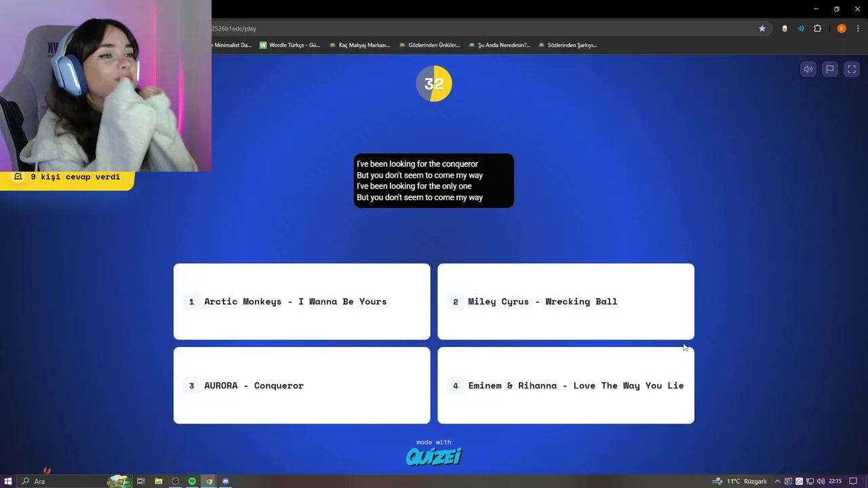Open the Şu Anda Neredesin bookmark
Viewport: 868px width, 488px height.
[x=499, y=45]
